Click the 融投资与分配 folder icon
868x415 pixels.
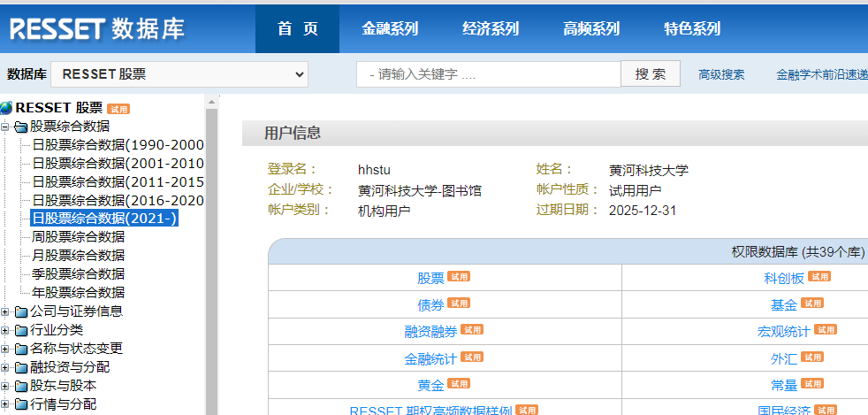click(21, 367)
